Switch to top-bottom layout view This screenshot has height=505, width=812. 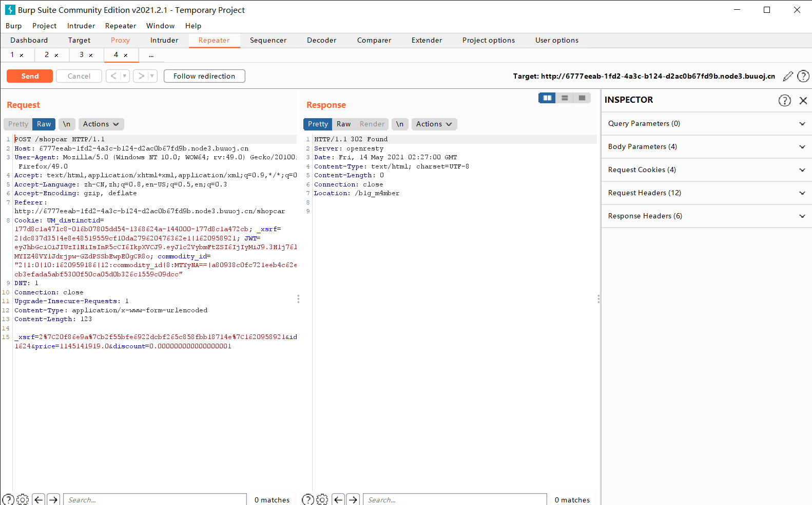[x=565, y=98]
